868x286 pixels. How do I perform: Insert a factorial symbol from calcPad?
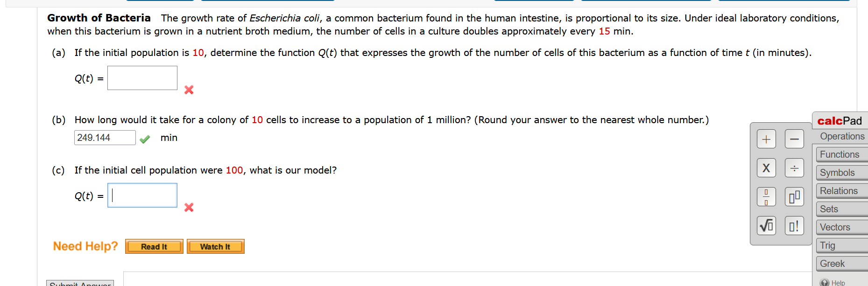794,225
